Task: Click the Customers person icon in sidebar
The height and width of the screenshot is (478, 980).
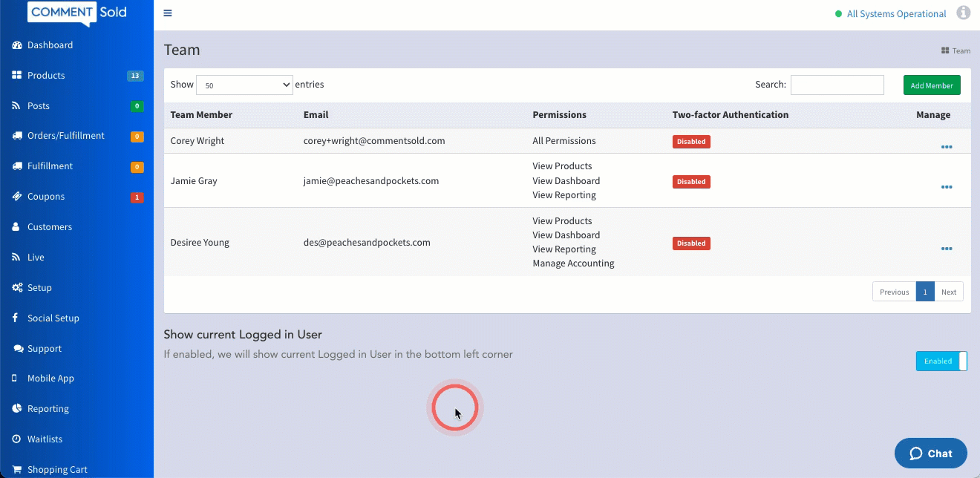Action: coord(16,227)
